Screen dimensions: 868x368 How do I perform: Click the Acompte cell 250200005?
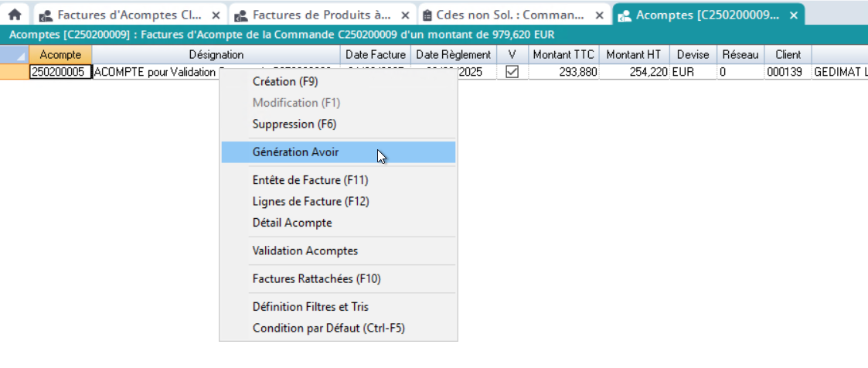point(60,72)
